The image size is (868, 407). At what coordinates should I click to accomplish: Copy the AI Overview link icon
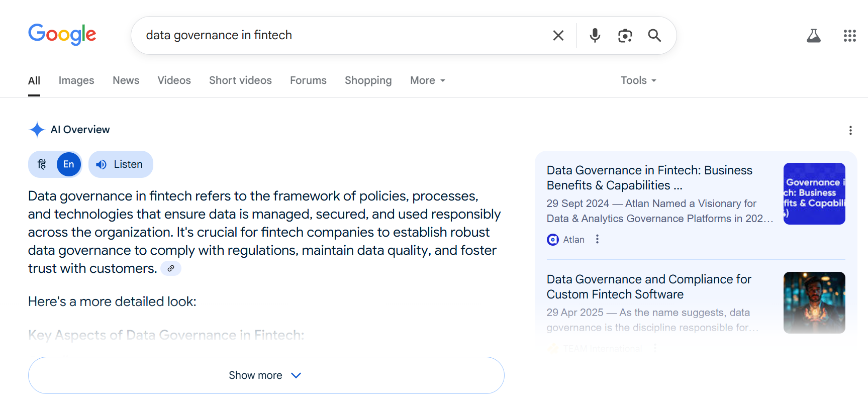pos(171,268)
